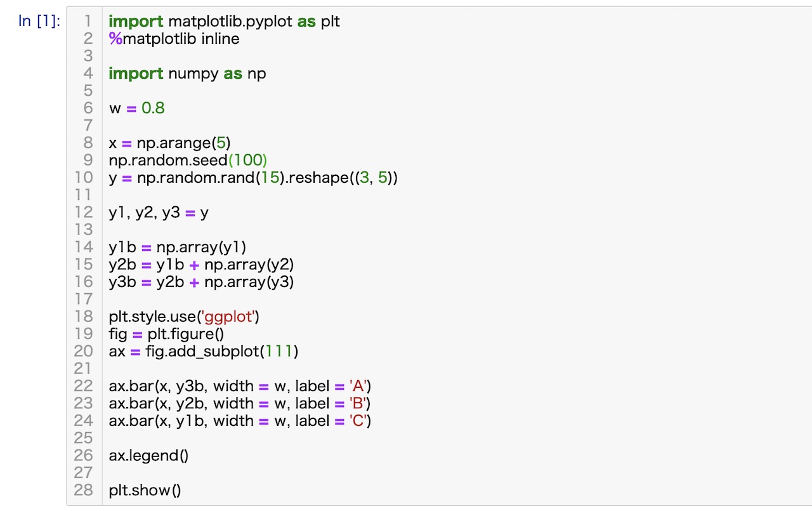
Task: Click the y3b = y2b + np.array(y3) line
Action: [x=201, y=281]
